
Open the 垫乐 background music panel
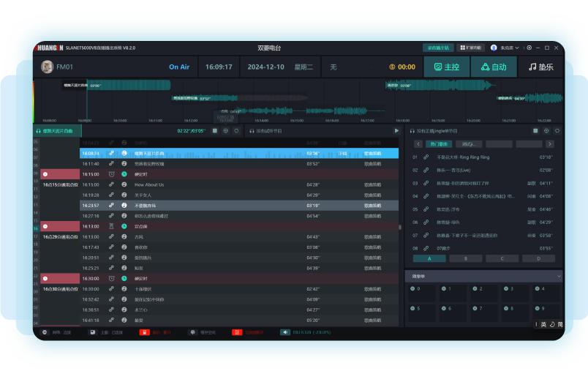[540, 67]
